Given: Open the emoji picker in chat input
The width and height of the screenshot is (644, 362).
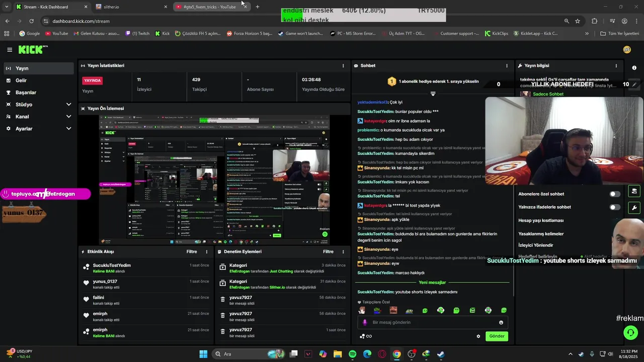Looking at the screenshot, I should coord(501,323).
